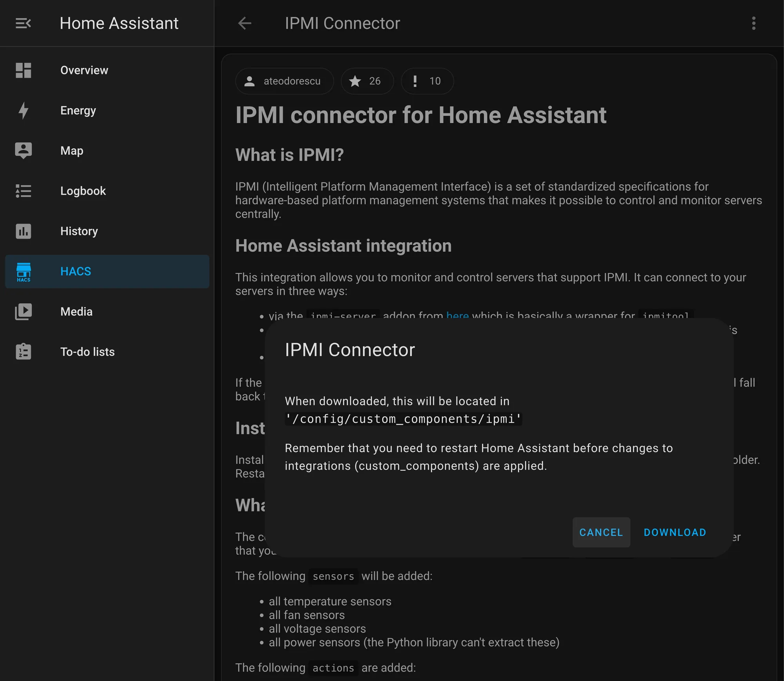Viewport: 784px width, 681px height.
Task: Click 'all fan sensors' list item
Action: 307,615
